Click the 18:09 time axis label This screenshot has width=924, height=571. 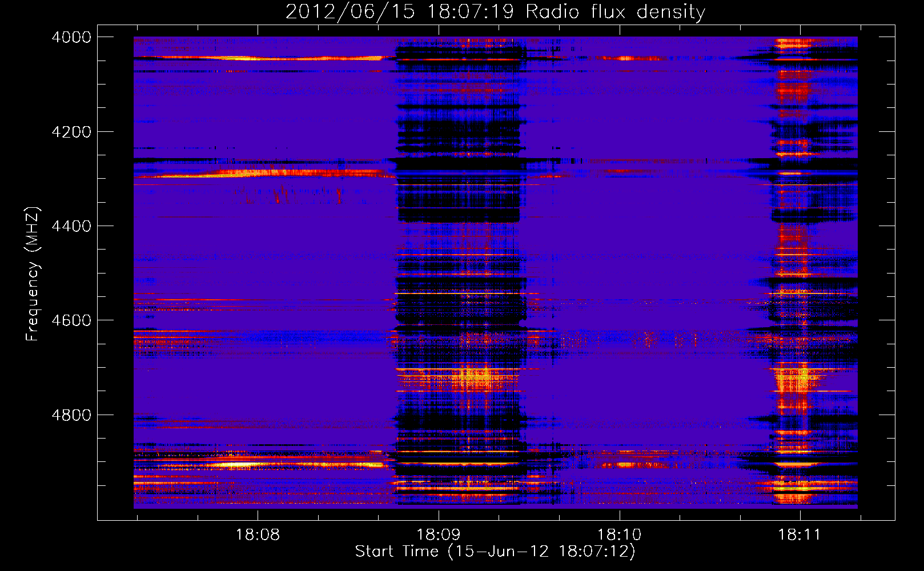(439, 535)
